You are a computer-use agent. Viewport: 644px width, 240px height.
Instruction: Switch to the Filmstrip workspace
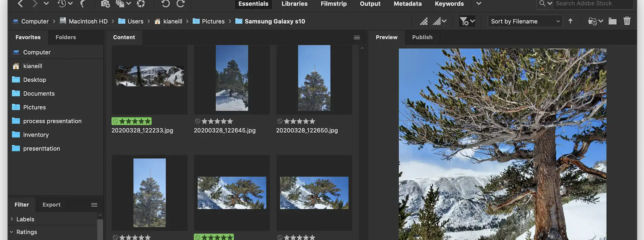click(x=334, y=4)
